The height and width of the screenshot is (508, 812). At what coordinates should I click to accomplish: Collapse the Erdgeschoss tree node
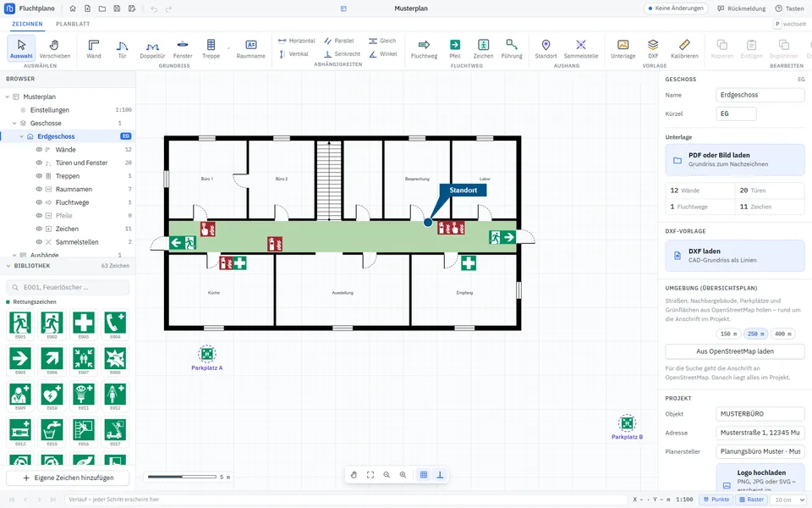22,136
